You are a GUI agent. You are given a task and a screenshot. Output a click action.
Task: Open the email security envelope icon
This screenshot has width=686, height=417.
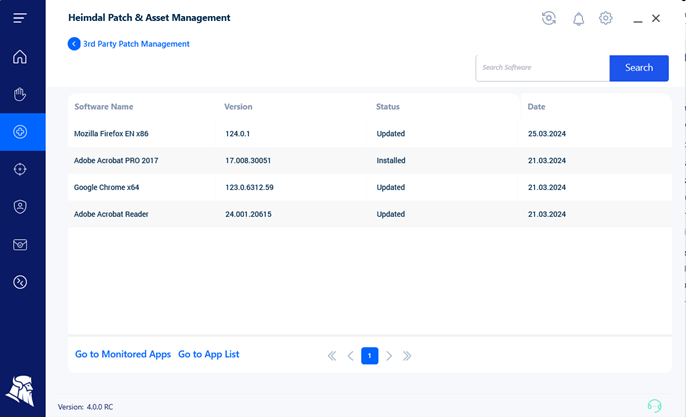[x=20, y=244]
